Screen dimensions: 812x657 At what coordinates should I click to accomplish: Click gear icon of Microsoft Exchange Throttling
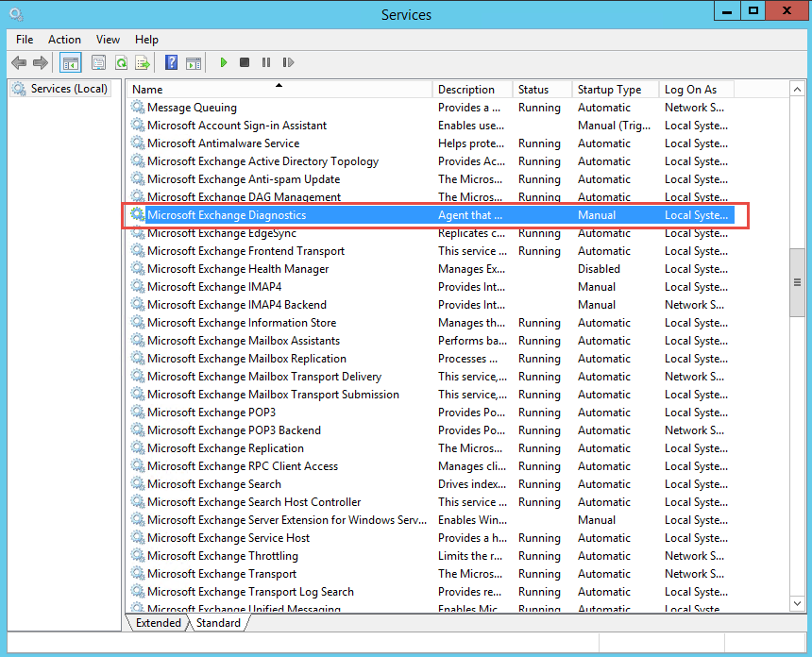point(137,556)
